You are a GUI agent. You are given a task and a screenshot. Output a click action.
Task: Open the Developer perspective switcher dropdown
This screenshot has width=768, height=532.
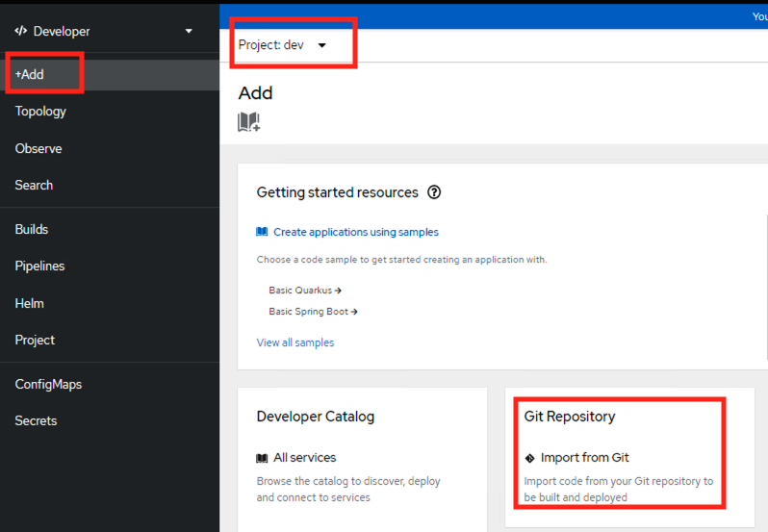189,31
